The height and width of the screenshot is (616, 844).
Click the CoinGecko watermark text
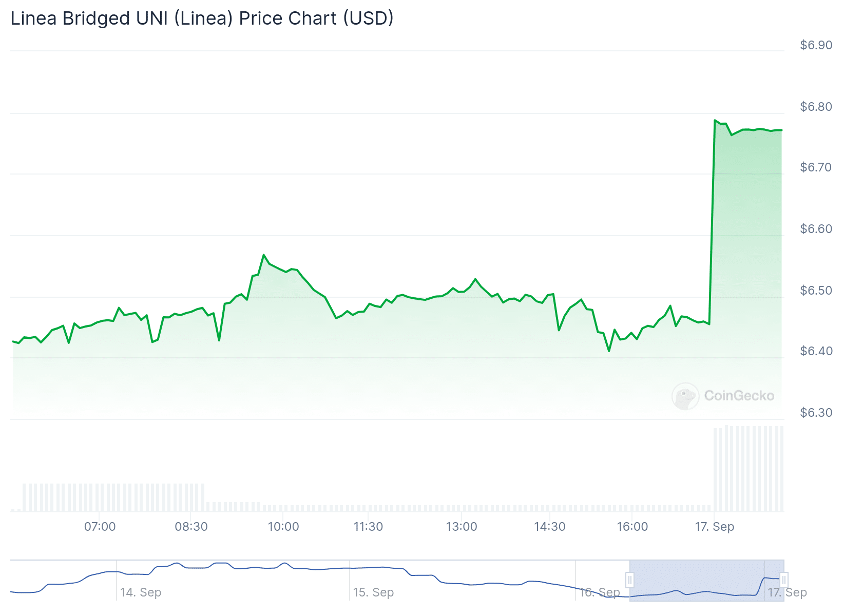[x=739, y=396]
